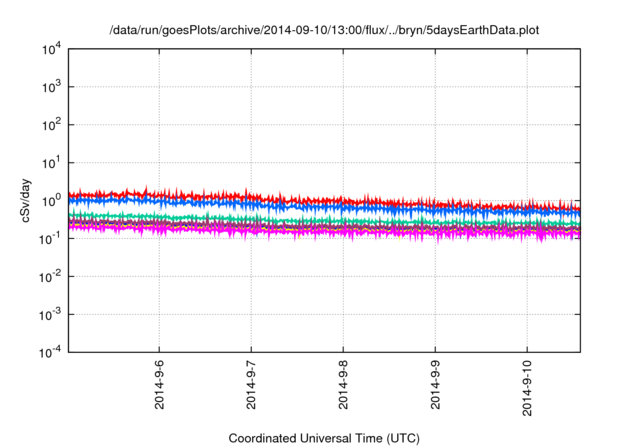Click the y-axis label 10^-4

[51, 352]
